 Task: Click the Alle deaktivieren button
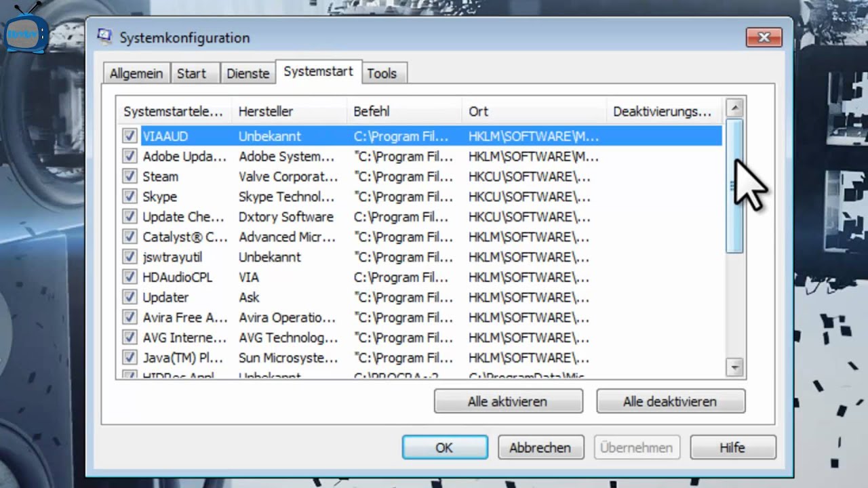click(670, 401)
